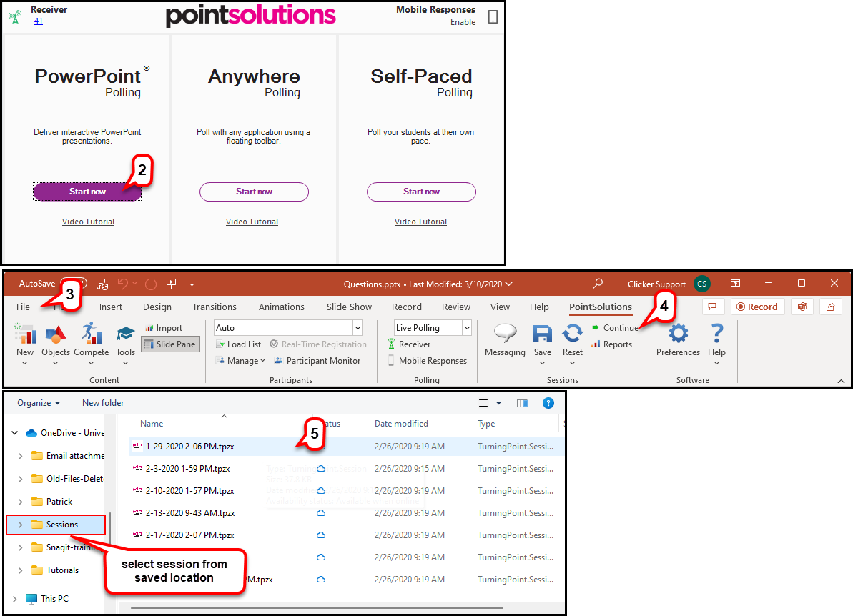Start Self-Paced Polling now
The width and height of the screenshot is (853, 616).
(421, 192)
